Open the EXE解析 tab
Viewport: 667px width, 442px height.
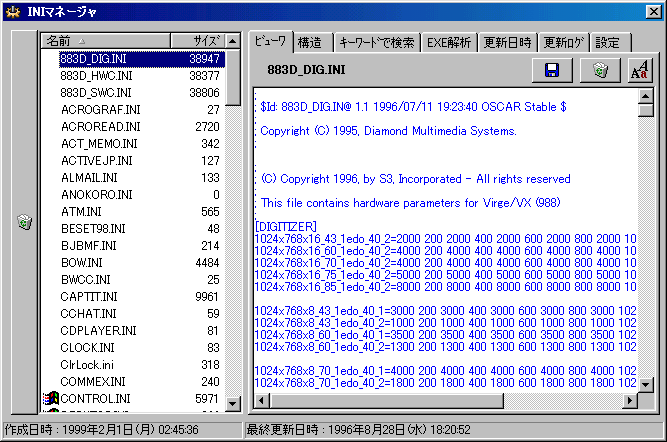coord(449,43)
